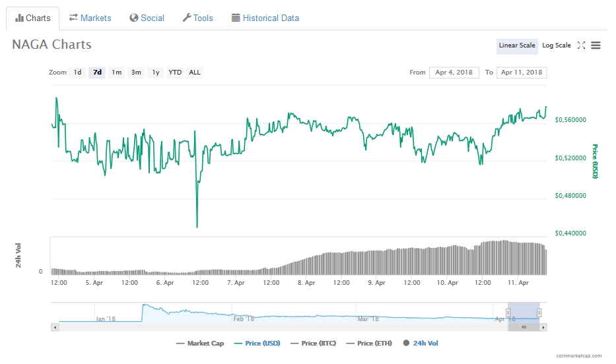Set zoom range to 3m
Screen dimensions: 616x364
[136, 73]
